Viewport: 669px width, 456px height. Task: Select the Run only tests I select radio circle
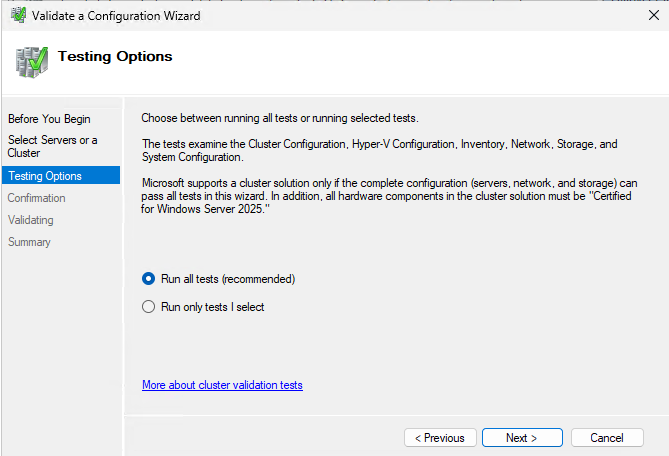click(x=148, y=307)
